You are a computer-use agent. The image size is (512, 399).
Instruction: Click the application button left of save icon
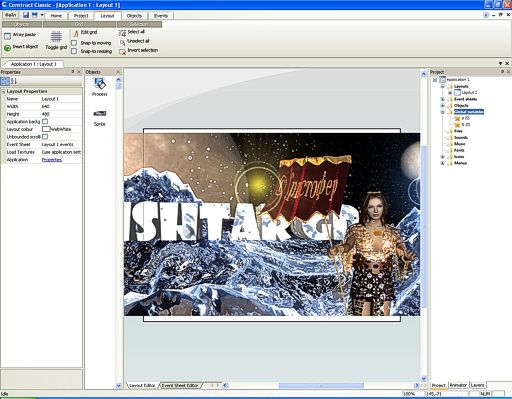click(x=10, y=15)
